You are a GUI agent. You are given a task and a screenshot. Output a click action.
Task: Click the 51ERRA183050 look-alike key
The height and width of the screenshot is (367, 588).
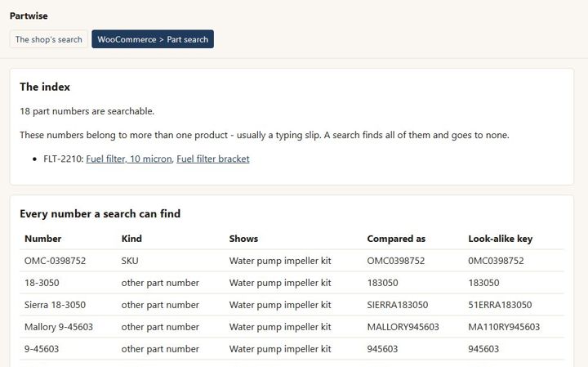tap(500, 305)
